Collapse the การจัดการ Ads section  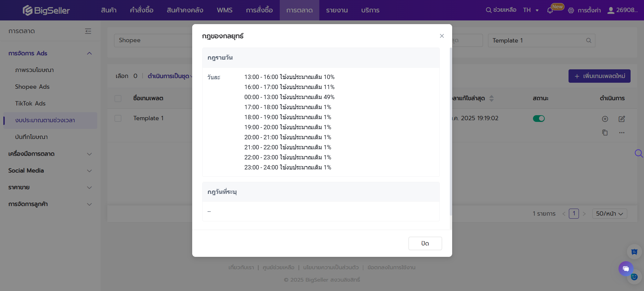coord(89,54)
